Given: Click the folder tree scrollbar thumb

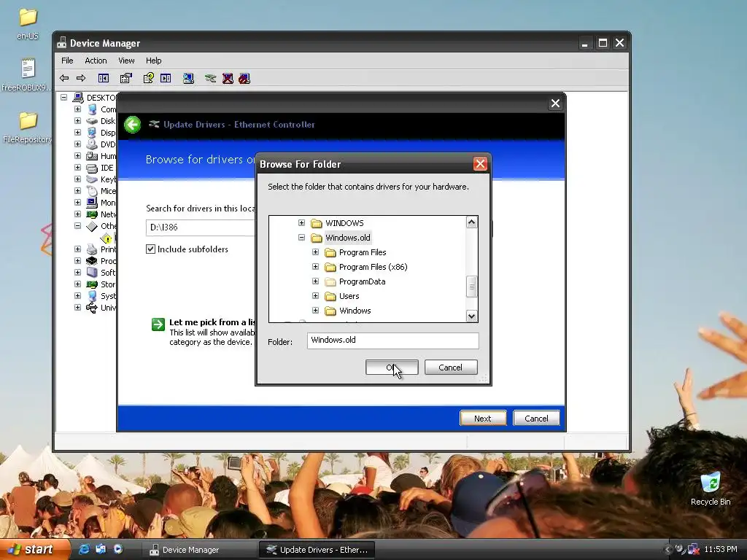Looking at the screenshot, I should 472,287.
